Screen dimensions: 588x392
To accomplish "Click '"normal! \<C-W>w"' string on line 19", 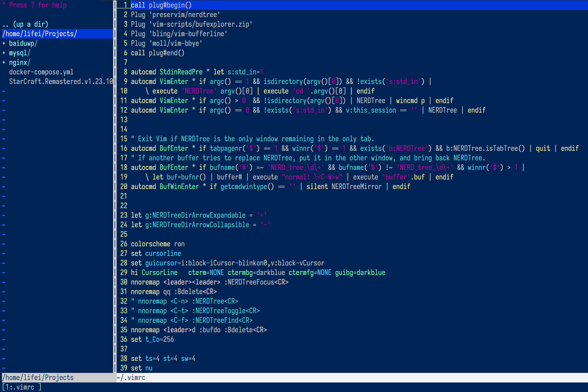I will 312,177.
